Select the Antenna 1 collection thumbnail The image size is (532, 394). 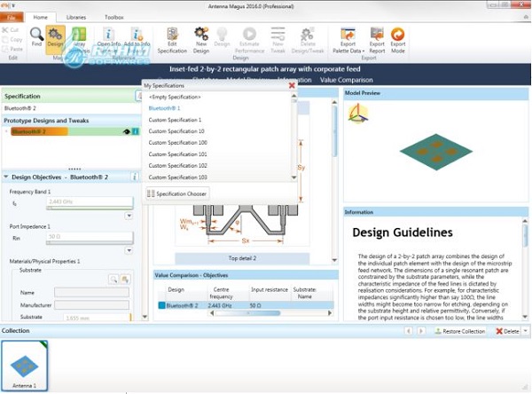pyautogui.click(x=25, y=366)
